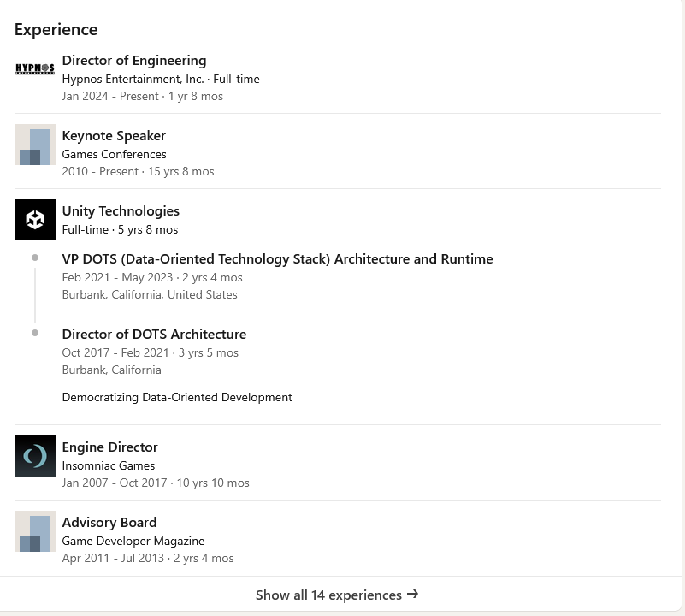Open the Engine Director position
The image size is (685, 616).
point(109,447)
